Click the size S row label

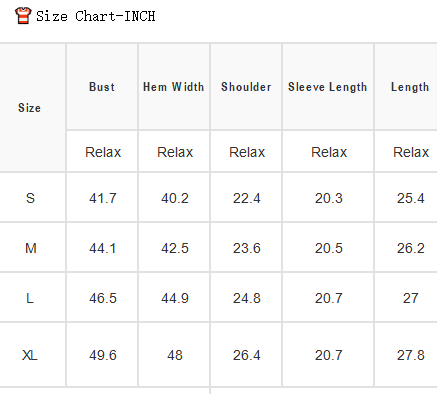(30, 198)
